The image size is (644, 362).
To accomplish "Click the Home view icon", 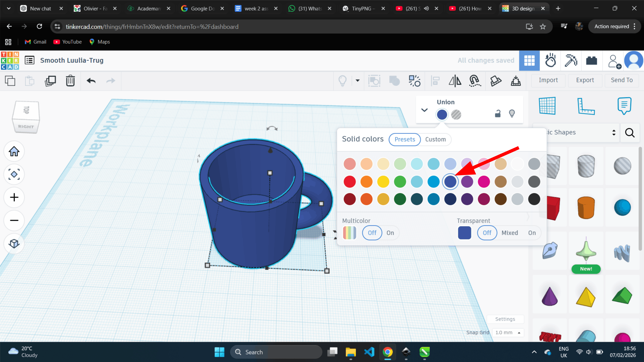I will 14,151.
